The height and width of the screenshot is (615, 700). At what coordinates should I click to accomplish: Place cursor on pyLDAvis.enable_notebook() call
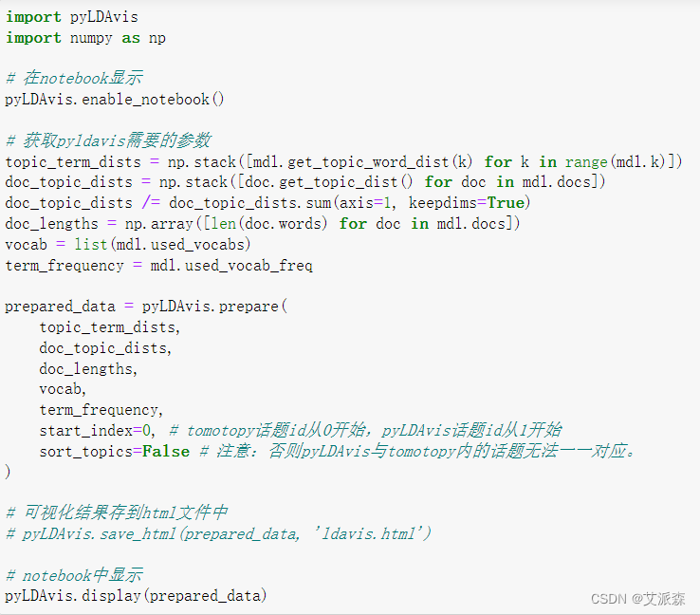coord(114,99)
